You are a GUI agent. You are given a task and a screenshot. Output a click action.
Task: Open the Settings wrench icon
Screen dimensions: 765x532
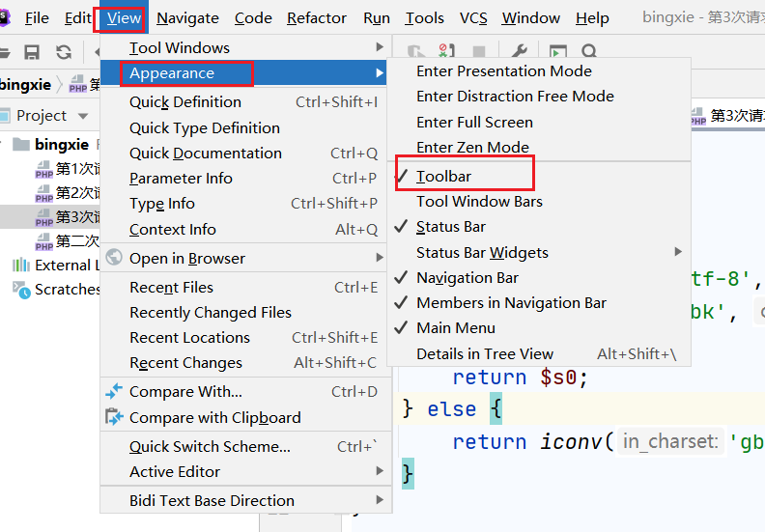[x=519, y=52]
